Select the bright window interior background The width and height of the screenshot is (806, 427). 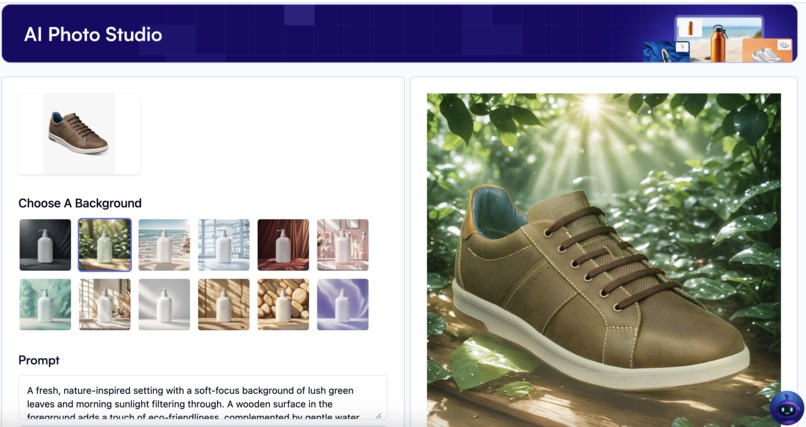pyautogui.click(x=224, y=245)
